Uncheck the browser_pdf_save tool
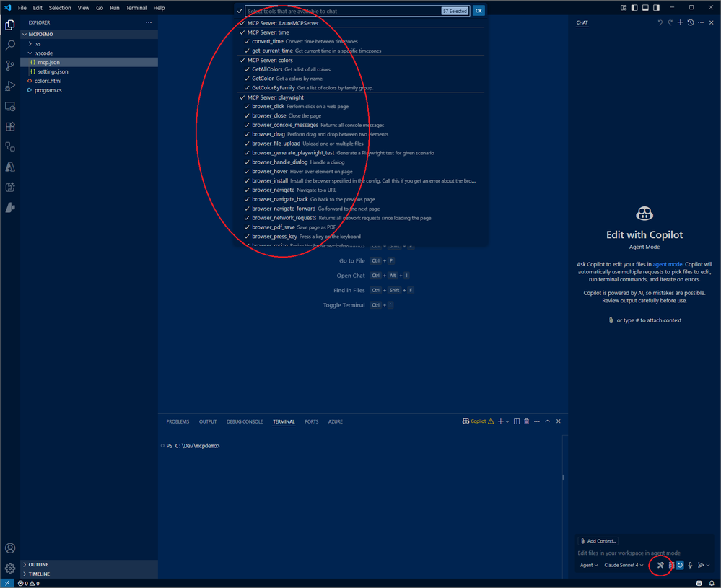The height and width of the screenshot is (588, 721). pyautogui.click(x=247, y=227)
